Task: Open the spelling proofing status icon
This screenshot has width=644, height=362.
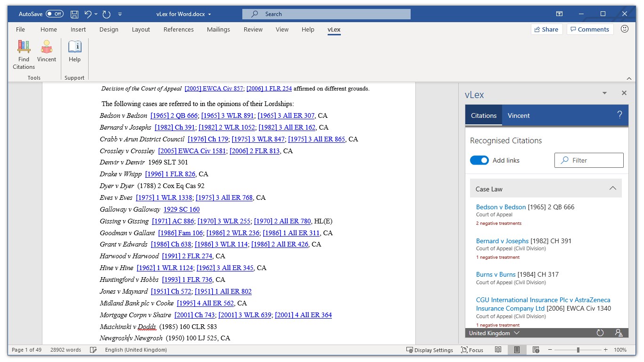Action: pyautogui.click(x=93, y=350)
